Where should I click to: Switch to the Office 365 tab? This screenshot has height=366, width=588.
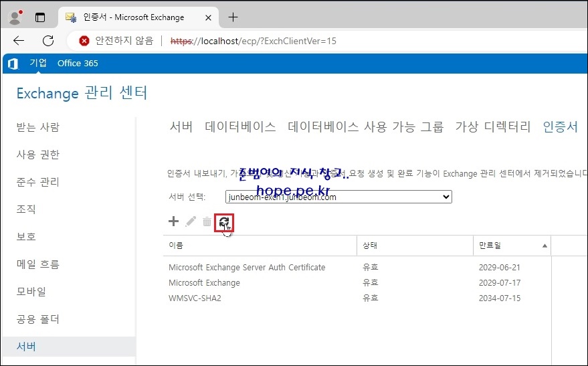point(78,63)
